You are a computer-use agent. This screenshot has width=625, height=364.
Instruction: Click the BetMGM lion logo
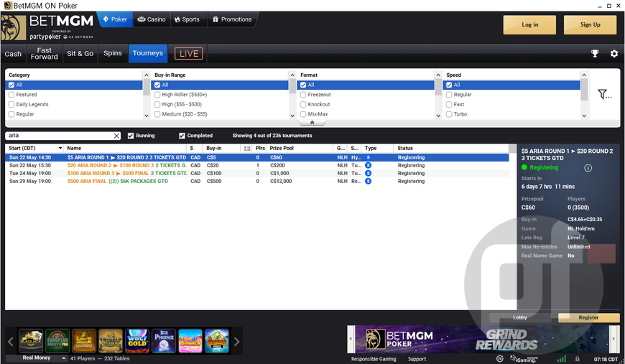pyautogui.click(x=14, y=28)
